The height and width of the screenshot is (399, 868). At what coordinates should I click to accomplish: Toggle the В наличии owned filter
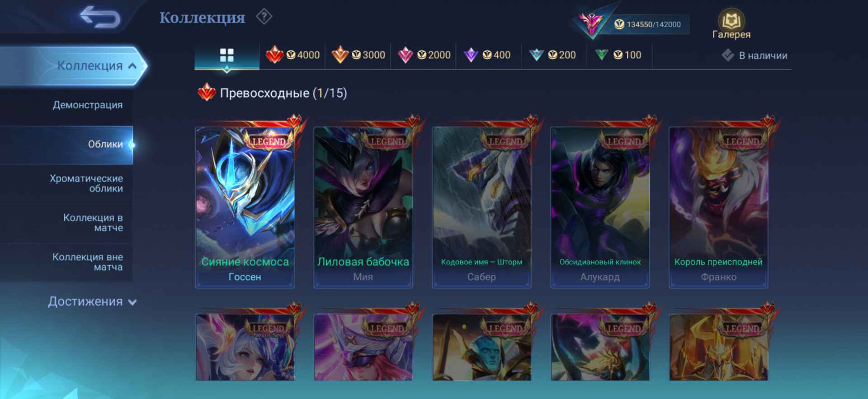755,56
